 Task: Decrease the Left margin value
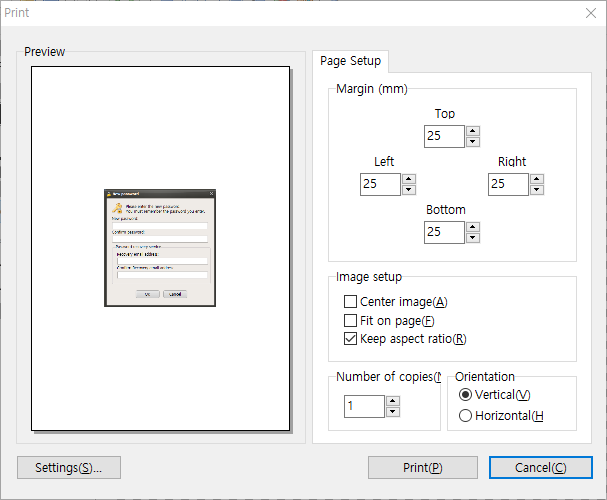point(409,190)
